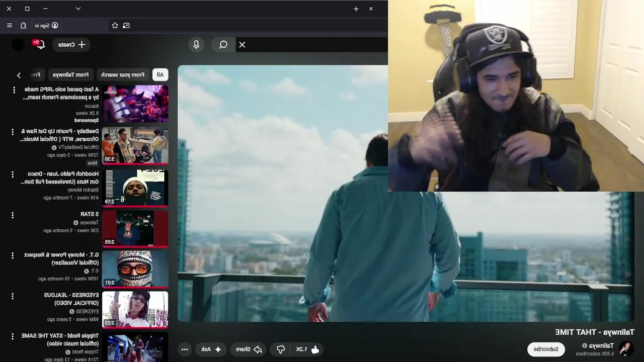Click the search magnifier icon
Viewport: 644px width, 362px height.
pos(223,45)
